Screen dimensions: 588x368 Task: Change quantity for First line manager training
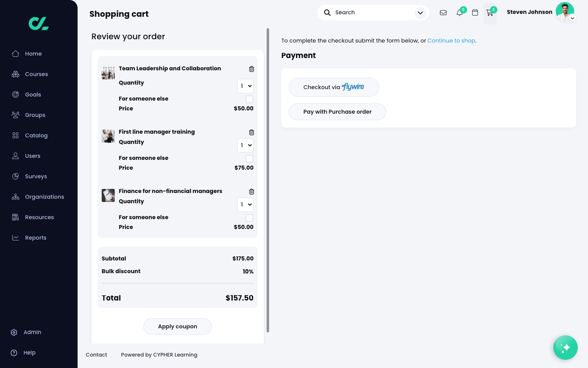tap(245, 146)
